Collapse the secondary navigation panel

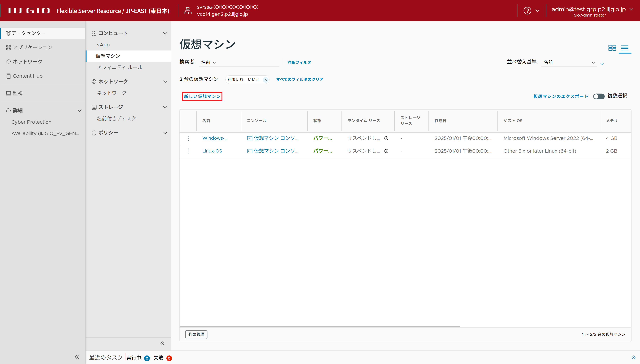click(162, 343)
